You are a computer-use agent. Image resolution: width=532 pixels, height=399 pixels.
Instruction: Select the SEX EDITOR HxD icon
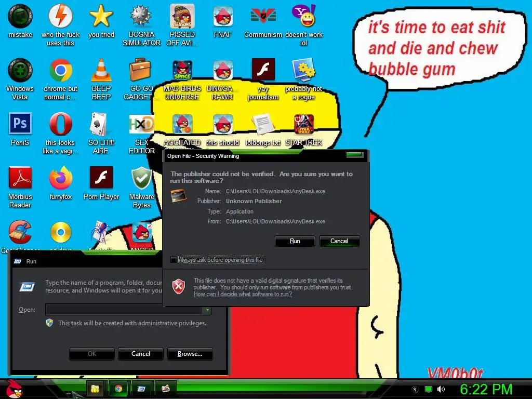pyautogui.click(x=141, y=124)
